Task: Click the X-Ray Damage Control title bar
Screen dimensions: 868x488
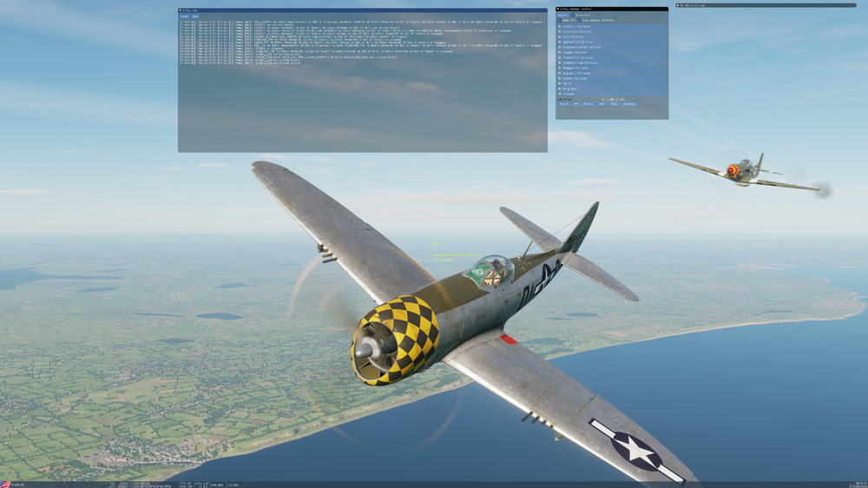Action: [612, 9]
